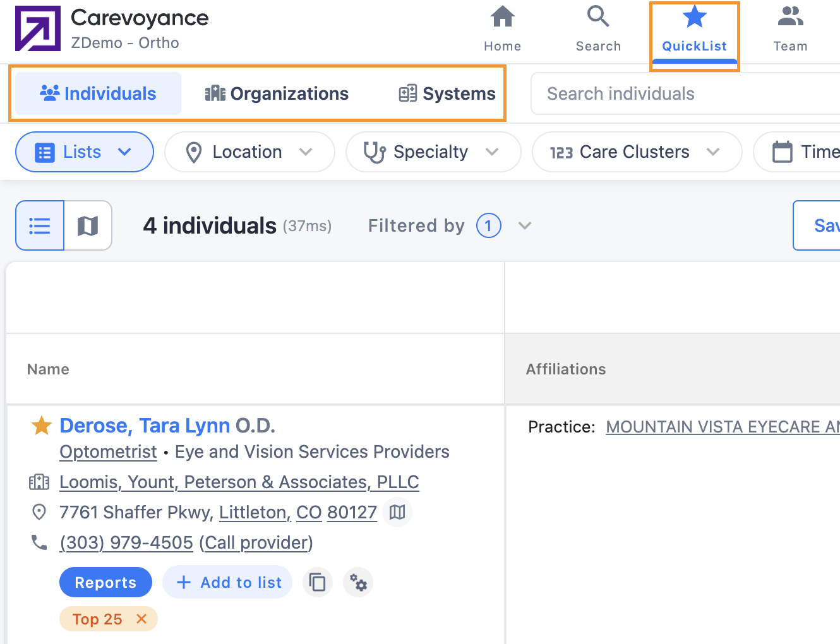Switch to the Organizations tab

(x=277, y=93)
